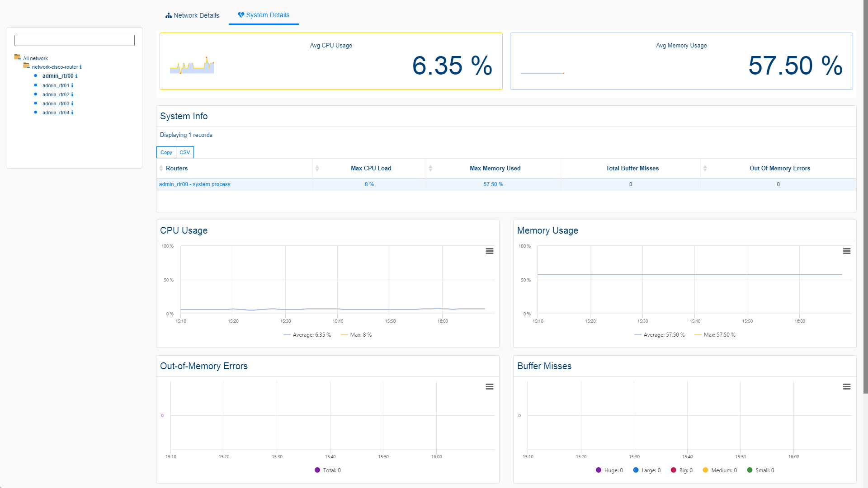Click the Copy button
Viewport: 868px width, 488px height.
click(166, 152)
